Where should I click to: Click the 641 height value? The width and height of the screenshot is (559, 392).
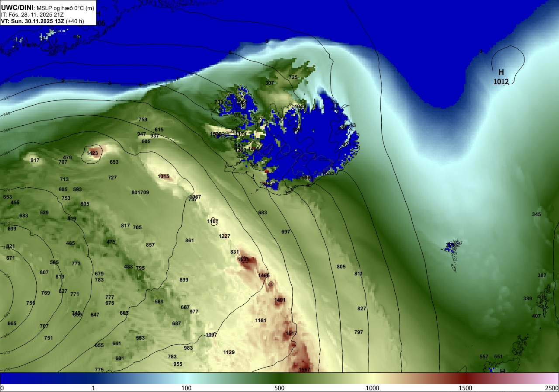(x=117, y=344)
